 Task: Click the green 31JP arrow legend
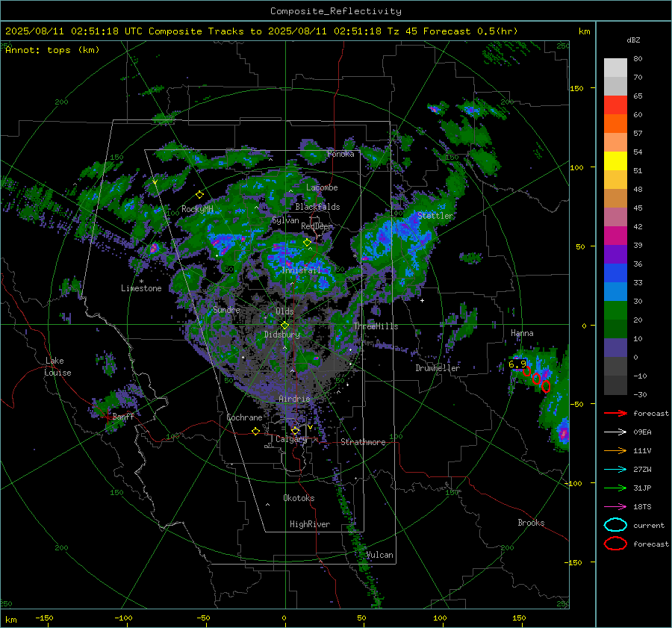(x=615, y=488)
